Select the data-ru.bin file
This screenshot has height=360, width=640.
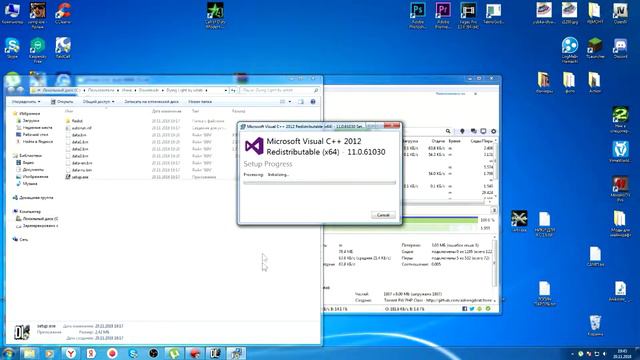click(x=78, y=170)
